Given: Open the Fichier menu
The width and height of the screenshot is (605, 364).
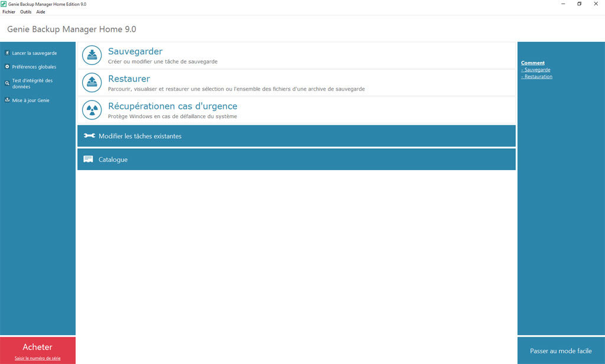Looking at the screenshot, I should point(9,12).
